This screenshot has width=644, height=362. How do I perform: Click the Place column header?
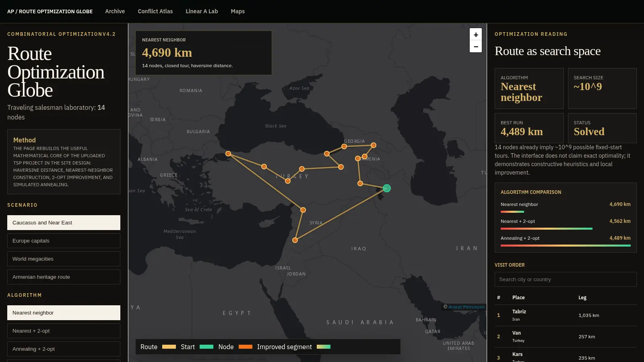518,298
